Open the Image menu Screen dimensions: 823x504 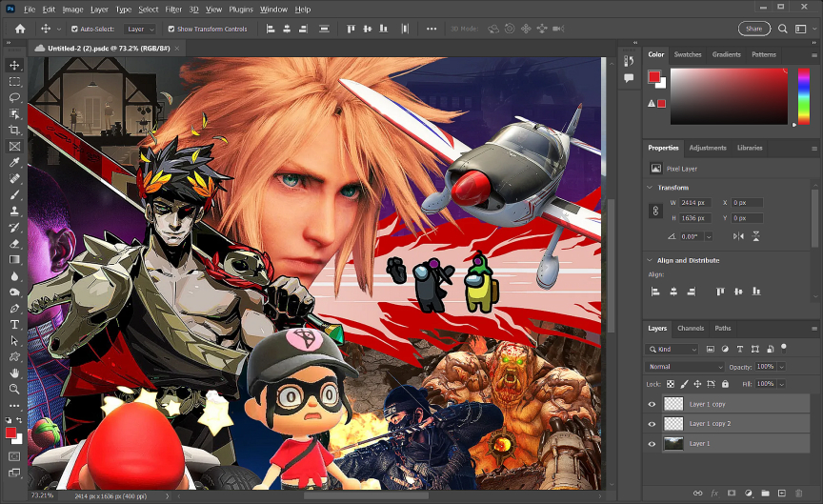[x=72, y=10]
